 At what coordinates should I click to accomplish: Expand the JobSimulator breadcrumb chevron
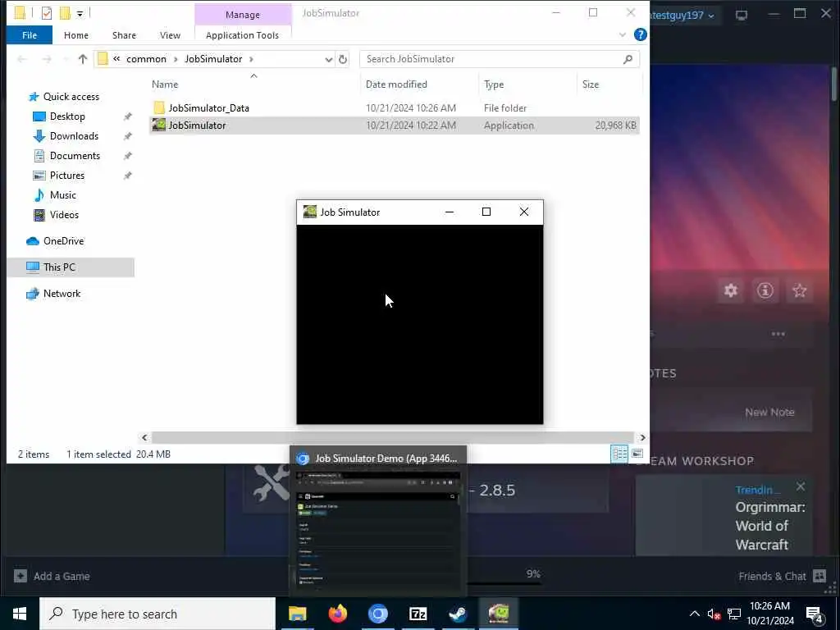tap(251, 59)
